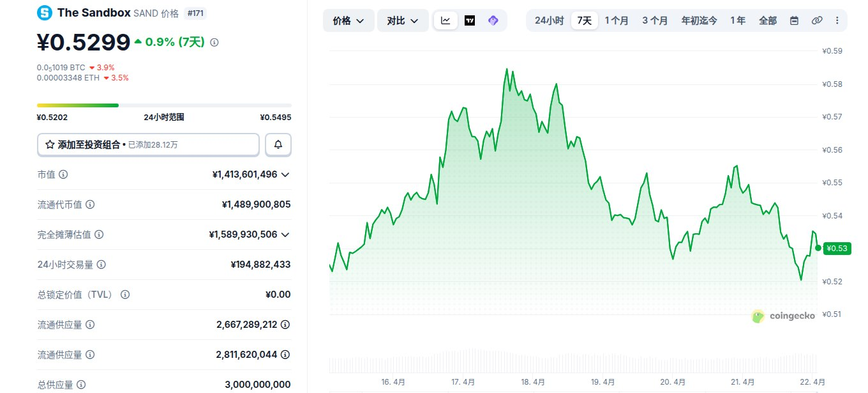Click the volume bars strip under chart
Screen dimensions: 868x393
pyautogui.click(x=573, y=361)
